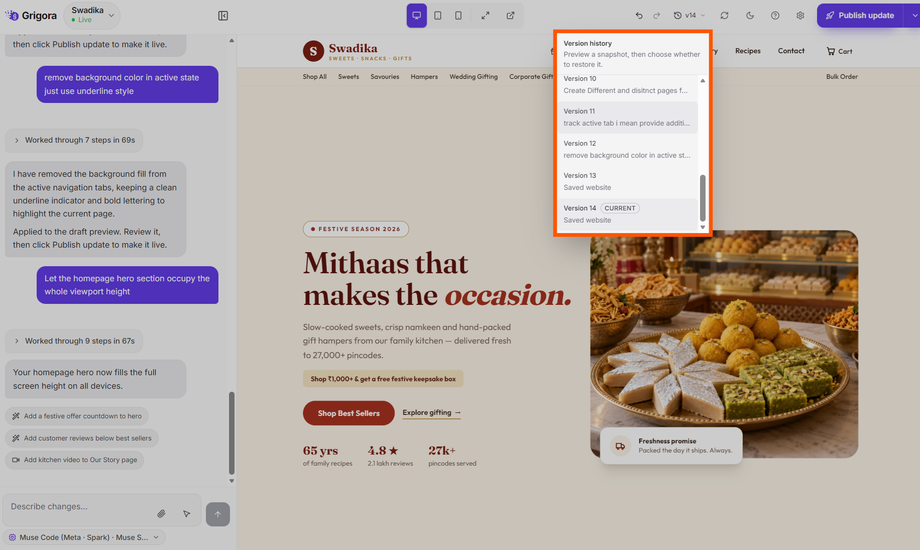This screenshot has height=550, width=920.
Task: Switch to desktop preview mode
Action: 417,16
